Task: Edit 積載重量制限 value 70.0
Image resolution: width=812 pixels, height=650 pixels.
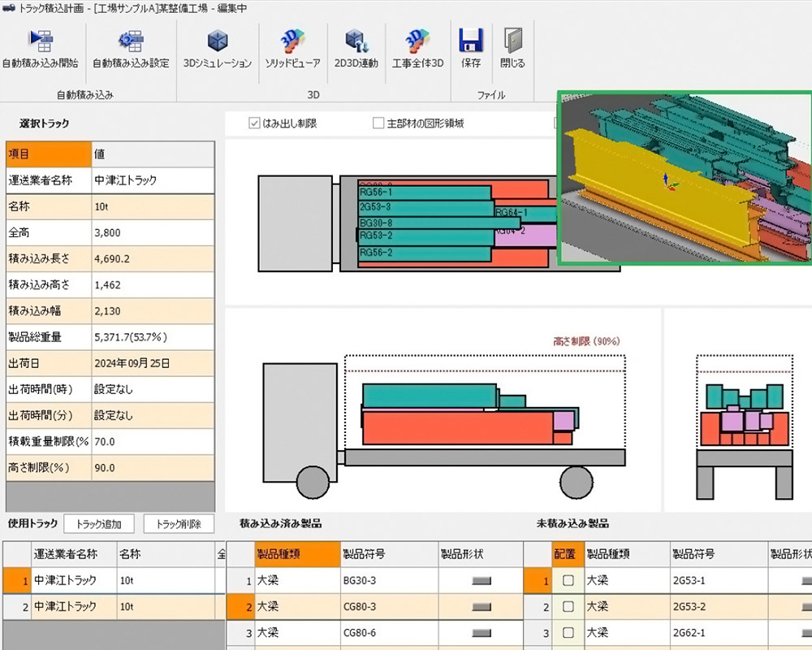Action: 153,442
